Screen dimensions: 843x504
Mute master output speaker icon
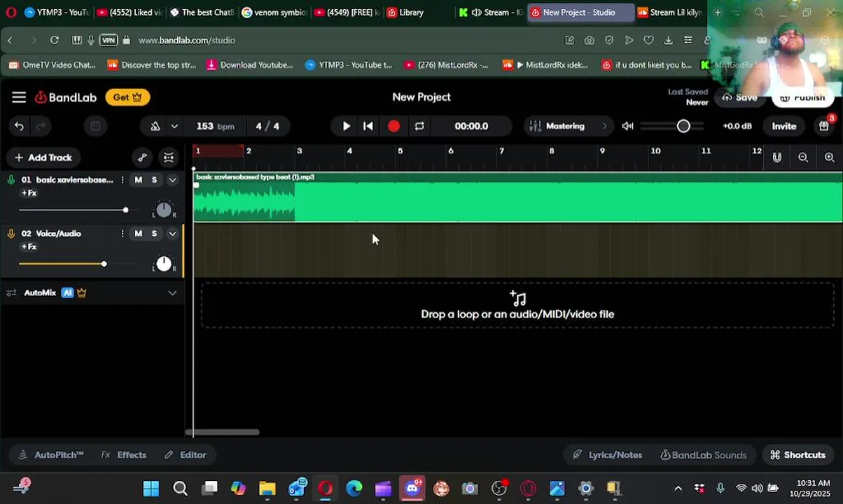(628, 126)
